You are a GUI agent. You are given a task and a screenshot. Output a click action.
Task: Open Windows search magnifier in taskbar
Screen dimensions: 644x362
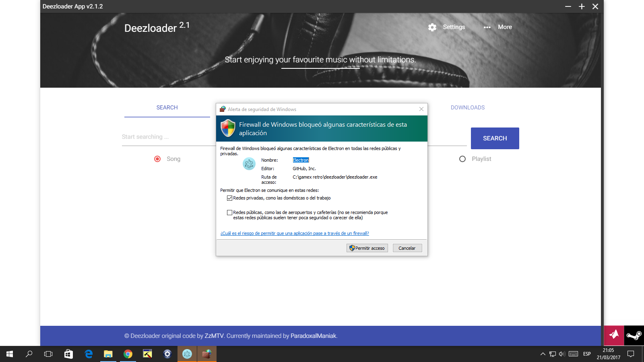click(x=29, y=354)
